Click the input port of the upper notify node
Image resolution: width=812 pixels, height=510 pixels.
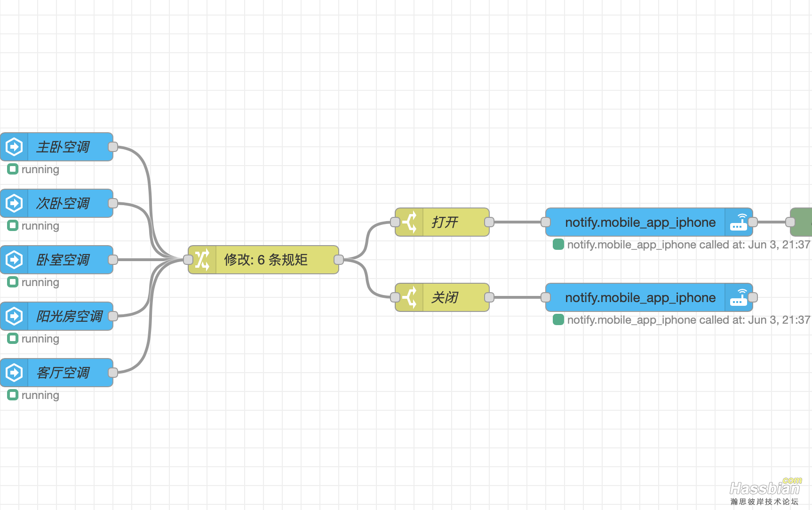[x=546, y=222]
